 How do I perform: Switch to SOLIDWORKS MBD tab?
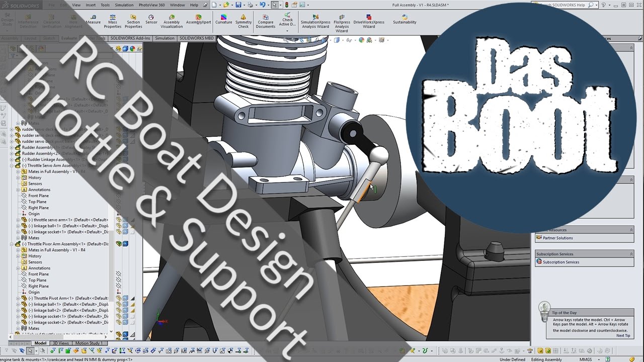click(197, 38)
